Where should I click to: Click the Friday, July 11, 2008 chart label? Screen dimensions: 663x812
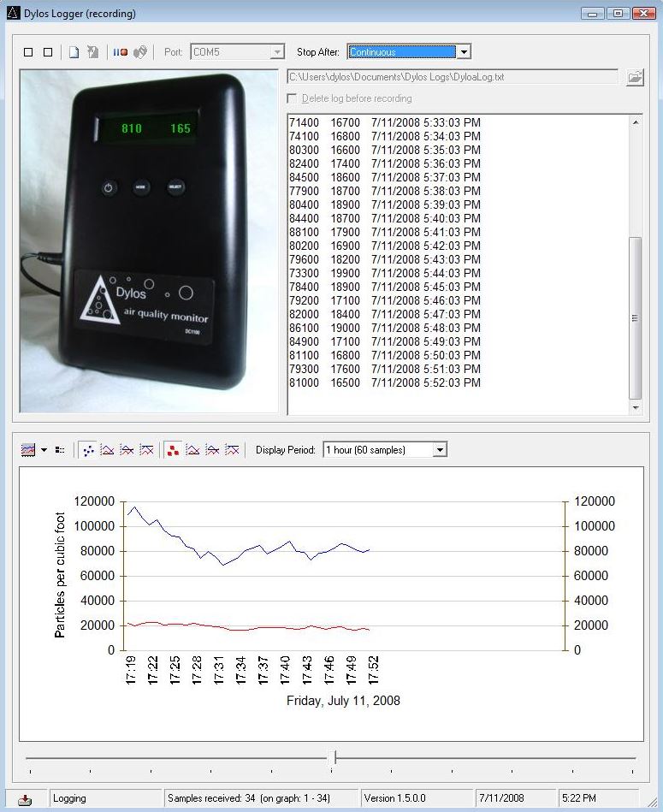(343, 701)
